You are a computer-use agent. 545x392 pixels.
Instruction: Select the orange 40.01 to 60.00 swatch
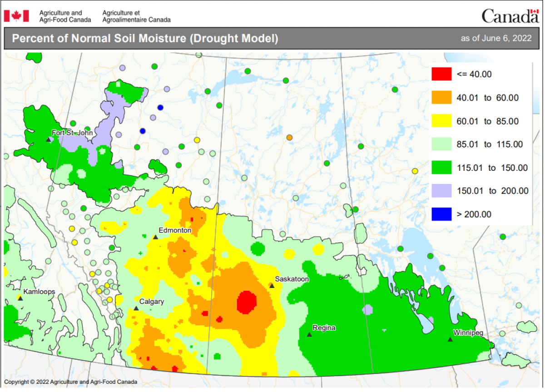point(441,98)
